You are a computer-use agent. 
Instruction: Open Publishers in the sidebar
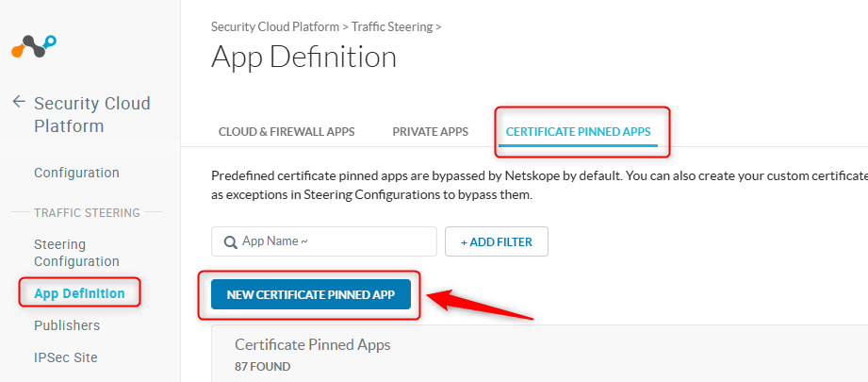[x=67, y=325]
